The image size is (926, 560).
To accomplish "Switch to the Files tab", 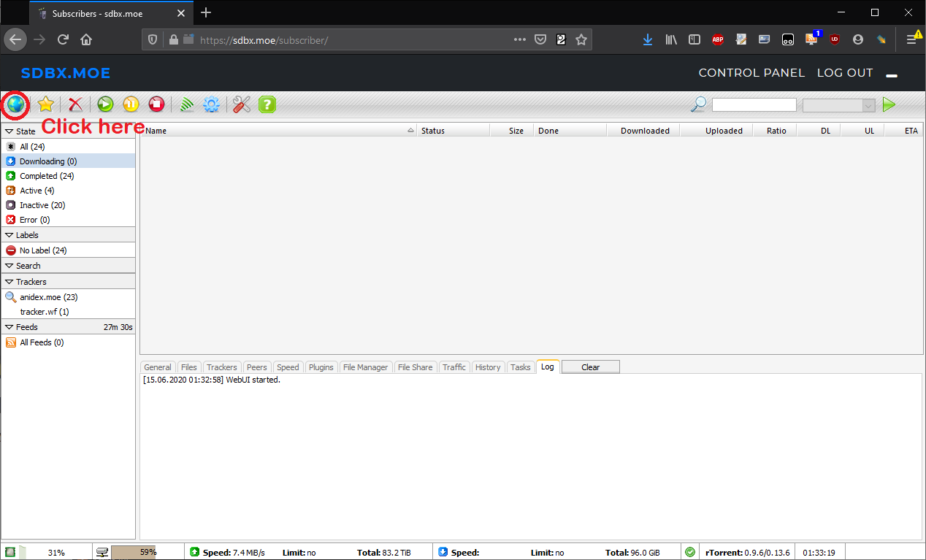I will 189,367.
